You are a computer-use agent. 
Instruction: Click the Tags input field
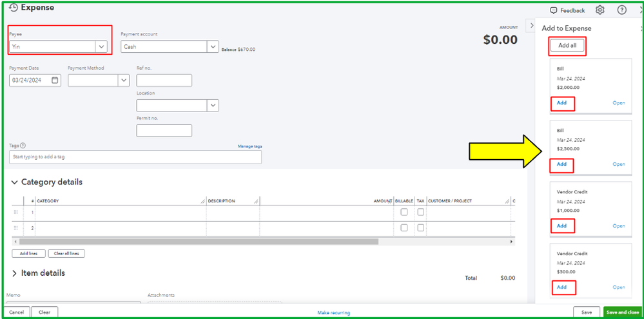click(x=135, y=157)
